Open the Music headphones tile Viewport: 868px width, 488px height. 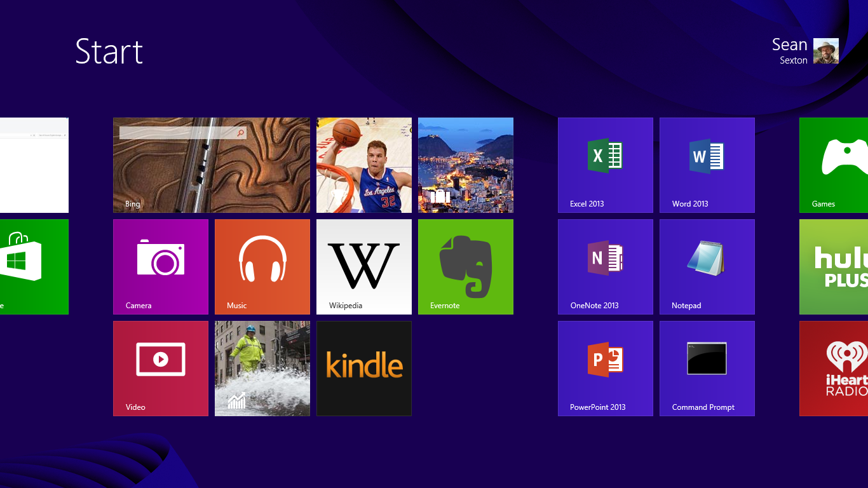point(262,267)
